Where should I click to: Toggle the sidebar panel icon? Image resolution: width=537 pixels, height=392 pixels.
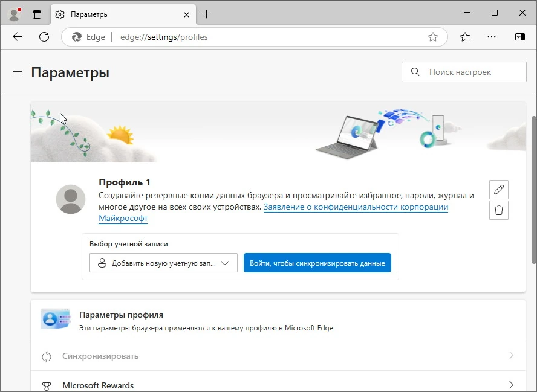[x=520, y=37]
